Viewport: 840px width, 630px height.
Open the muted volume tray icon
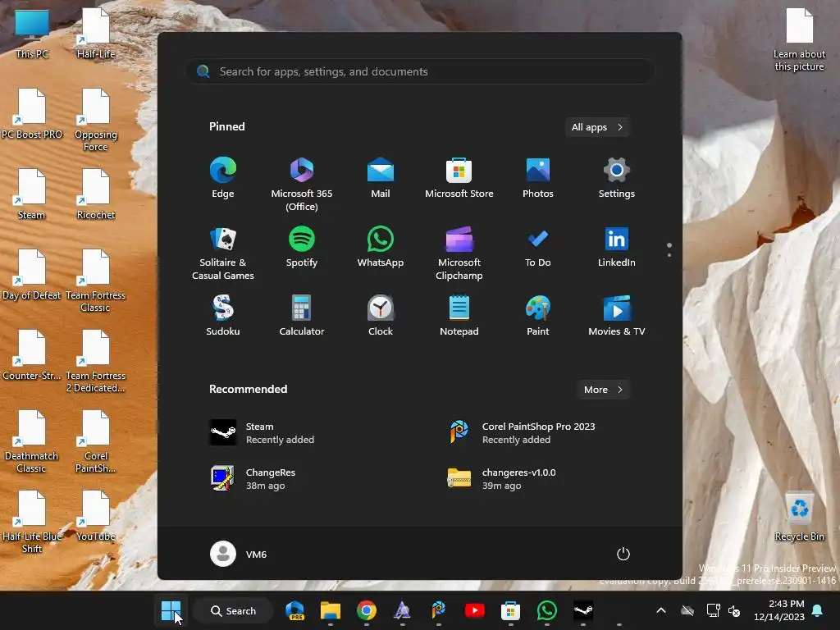[x=734, y=610]
